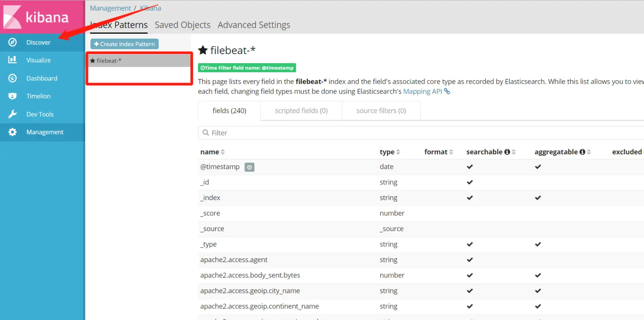Select filebeat-* in index pattern list
This screenshot has height=320, width=644.
[140, 61]
